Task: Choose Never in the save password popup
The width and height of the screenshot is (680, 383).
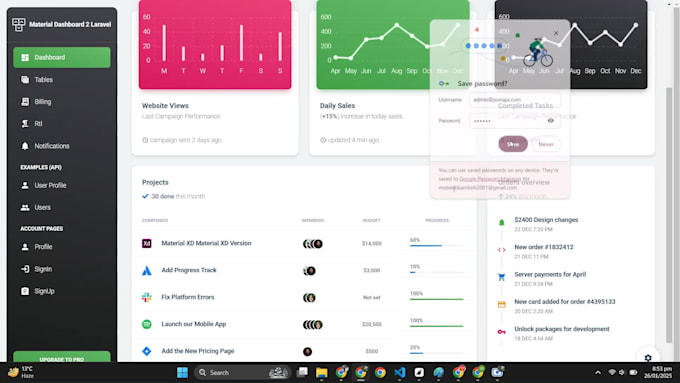Action: [x=546, y=144]
